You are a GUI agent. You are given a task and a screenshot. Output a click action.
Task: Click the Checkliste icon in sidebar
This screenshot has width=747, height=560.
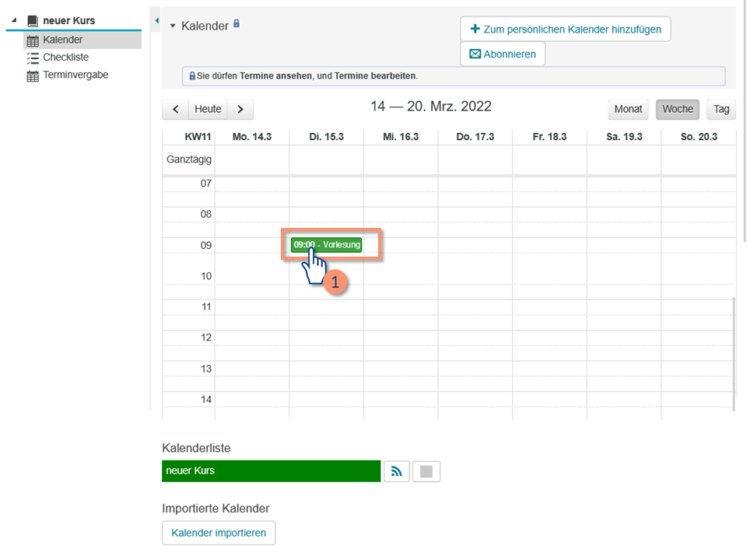tap(33, 58)
